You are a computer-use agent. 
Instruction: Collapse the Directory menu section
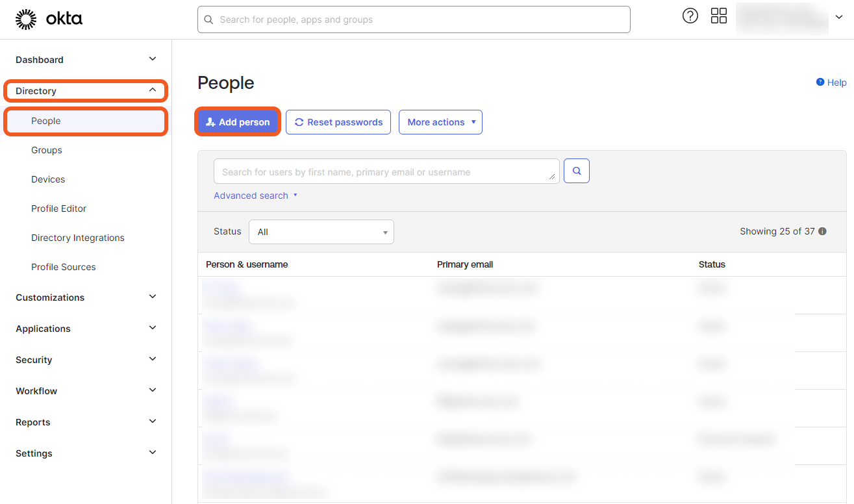[x=153, y=90]
